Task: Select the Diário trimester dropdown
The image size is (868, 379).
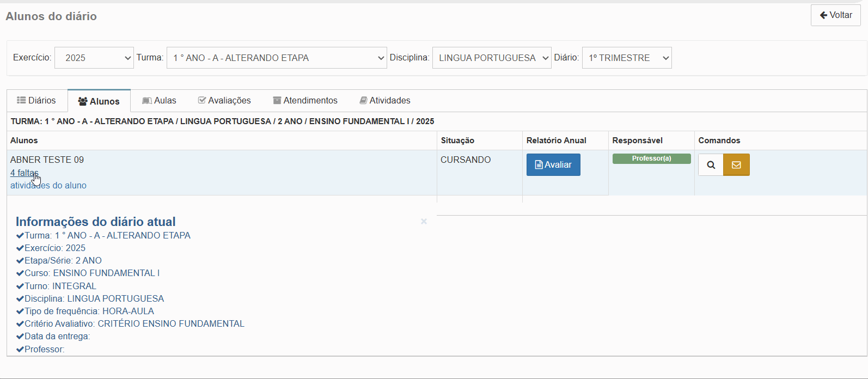Action: [x=626, y=58]
